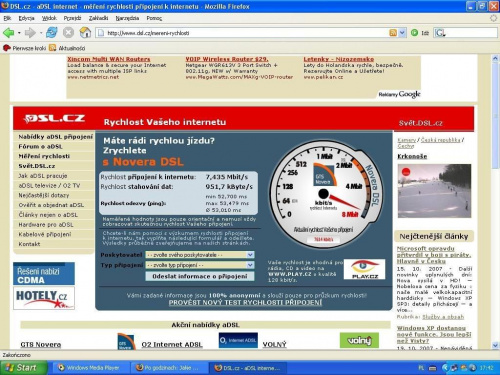The width and height of the screenshot is (500, 375).
Task: Open the Poskytovatel provider dropdown
Action: click(200, 255)
